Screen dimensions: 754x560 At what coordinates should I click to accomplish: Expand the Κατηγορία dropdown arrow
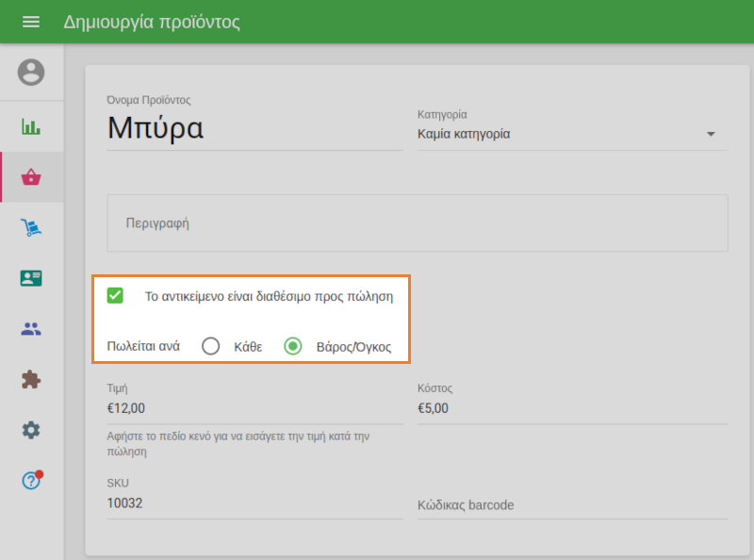tap(711, 134)
